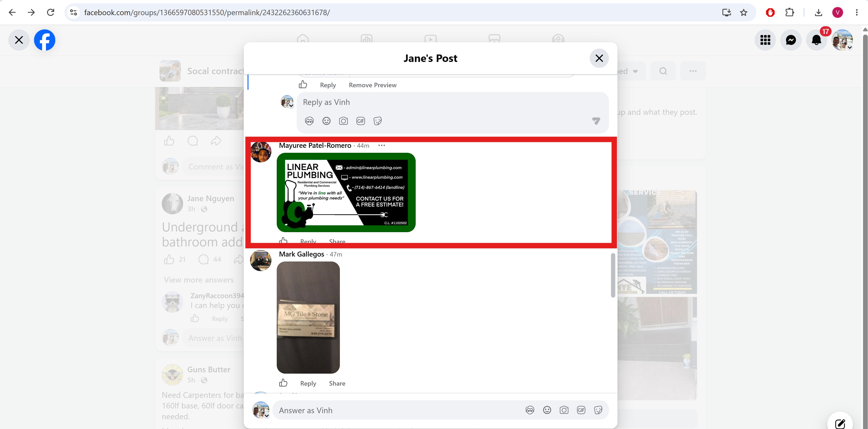Viewport: 868px width, 429px height.
Task: Open the red ad blocker extension
Action: coord(770,12)
